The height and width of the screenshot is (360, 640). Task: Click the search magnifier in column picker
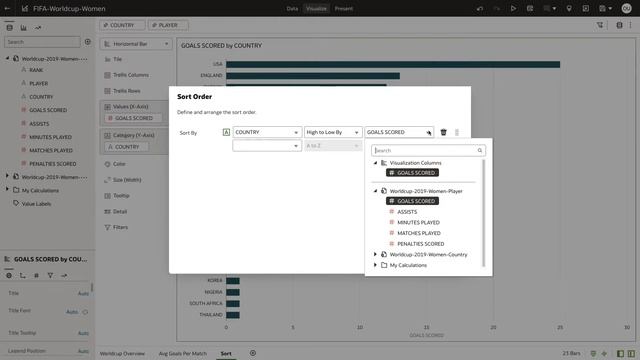[x=480, y=150]
